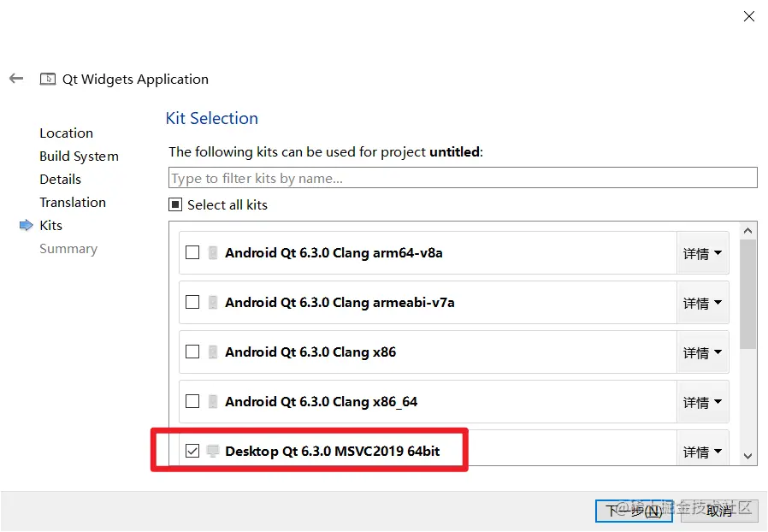
Task: Expand details for Android Clang armeabi-v7a kit
Action: point(702,303)
